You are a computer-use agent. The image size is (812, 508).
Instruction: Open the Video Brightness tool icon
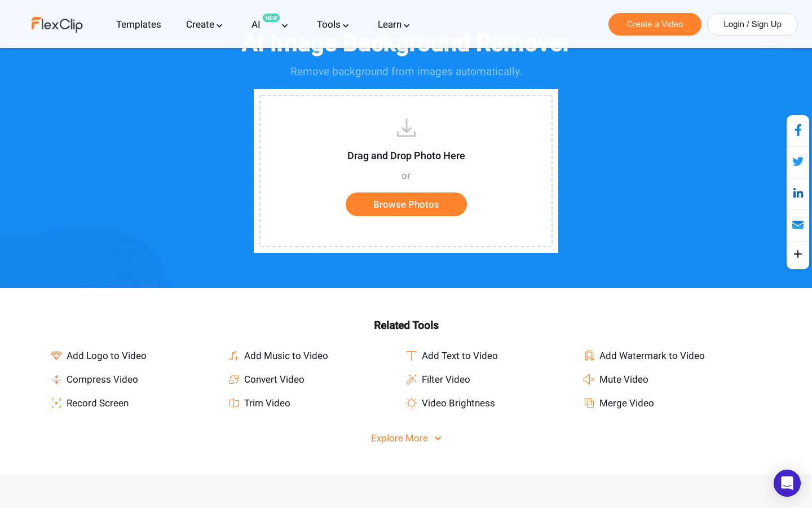tap(411, 403)
